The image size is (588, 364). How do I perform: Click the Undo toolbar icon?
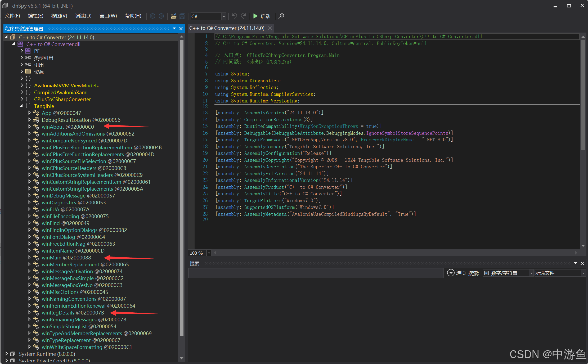pyautogui.click(x=234, y=16)
